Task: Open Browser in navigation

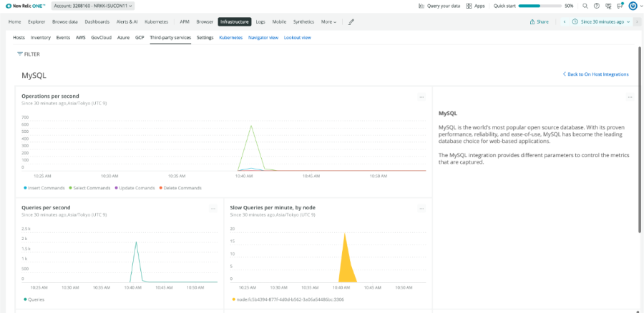Action: point(205,21)
